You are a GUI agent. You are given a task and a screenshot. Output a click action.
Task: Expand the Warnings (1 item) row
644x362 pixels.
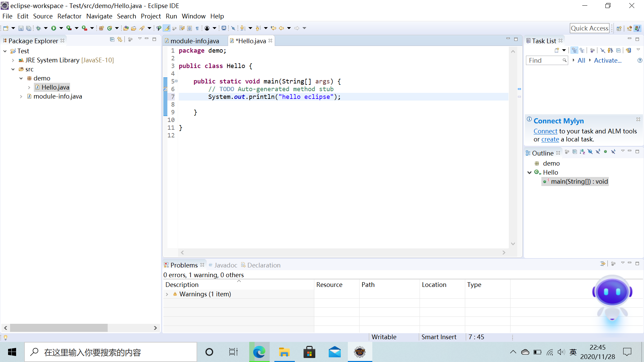pyautogui.click(x=167, y=294)
